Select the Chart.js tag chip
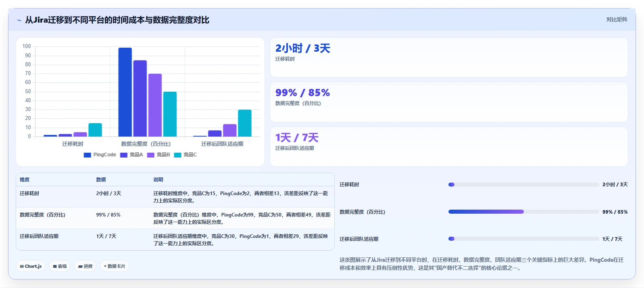 [x=31, y=266]
